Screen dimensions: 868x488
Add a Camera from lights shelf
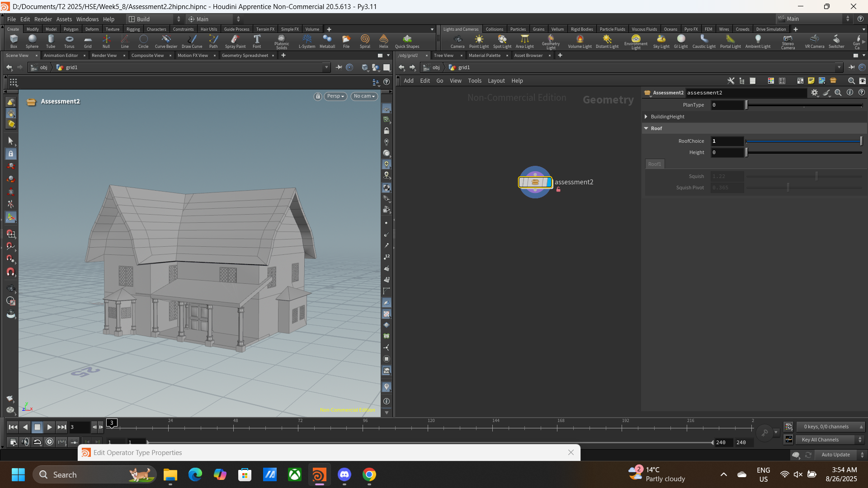458,41
